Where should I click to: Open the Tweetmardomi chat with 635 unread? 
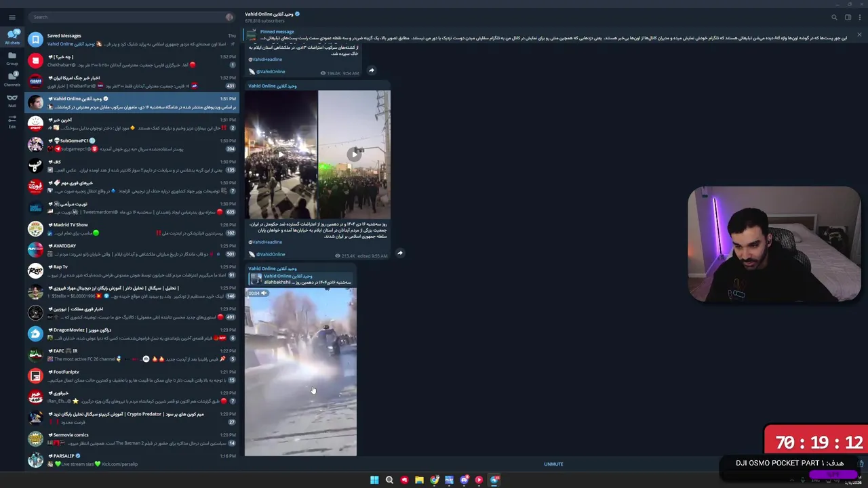click(x=132, y=207)
